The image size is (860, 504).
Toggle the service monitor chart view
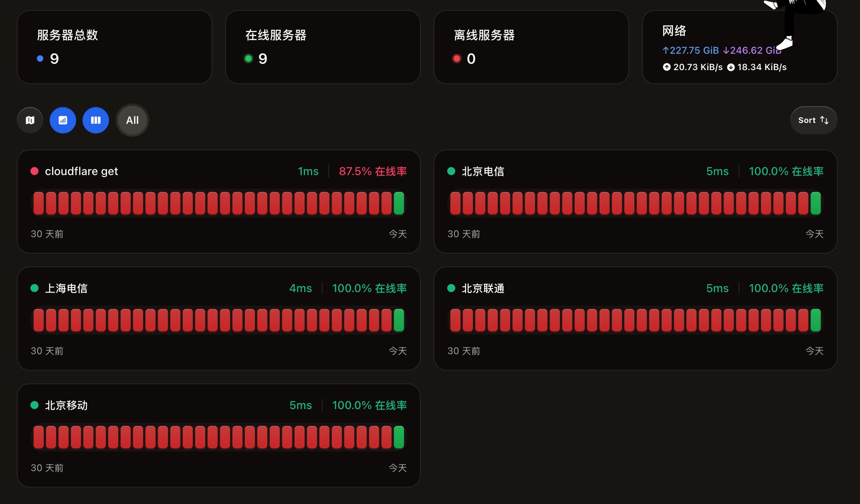pos(63,120)
